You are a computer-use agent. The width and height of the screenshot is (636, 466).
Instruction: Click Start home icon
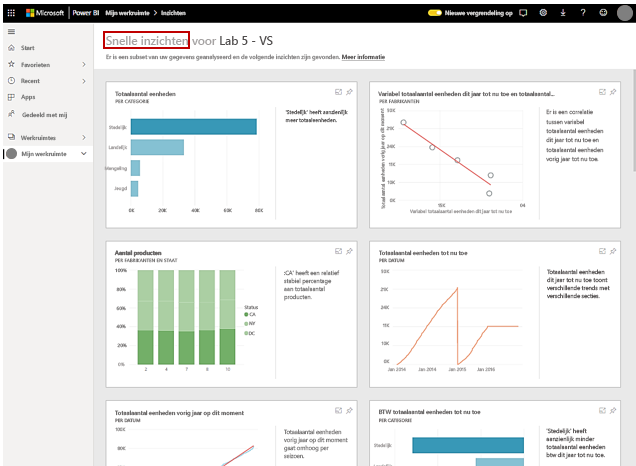pyautogui.click(x=11, y=48)
